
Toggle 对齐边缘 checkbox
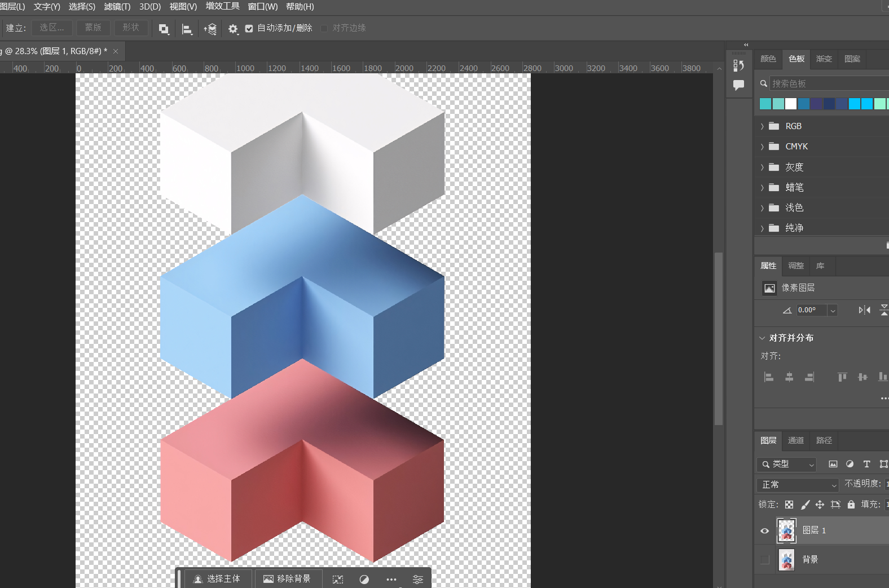324,28
